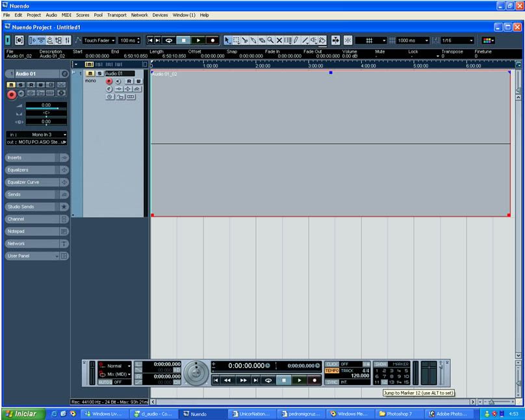Open the File menu

[6, 15]
